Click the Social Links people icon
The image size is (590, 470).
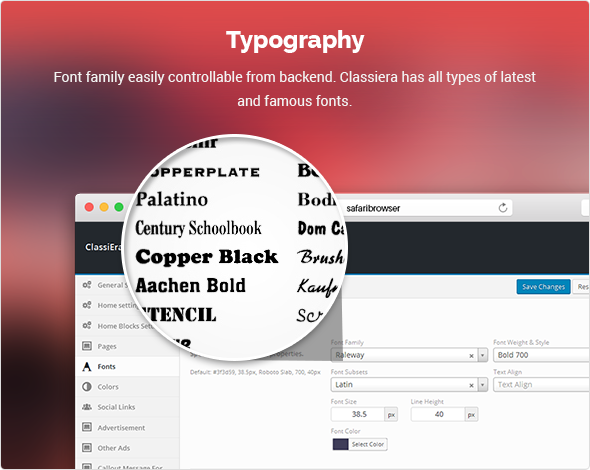pos(87,407)
